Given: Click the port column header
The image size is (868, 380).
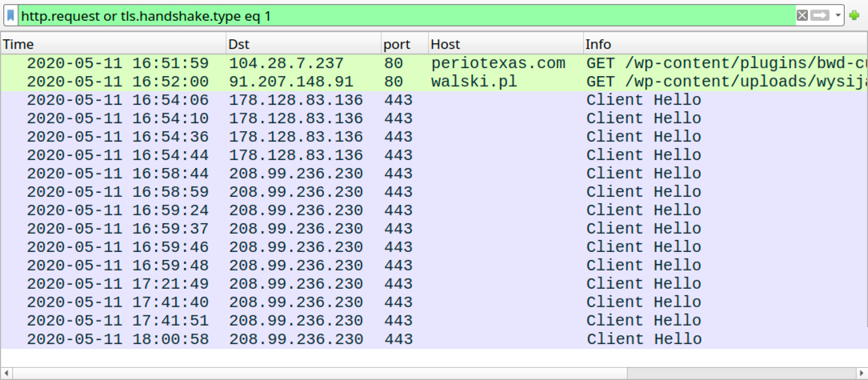Looking at the screenshot, I should [x=404, y=44].
